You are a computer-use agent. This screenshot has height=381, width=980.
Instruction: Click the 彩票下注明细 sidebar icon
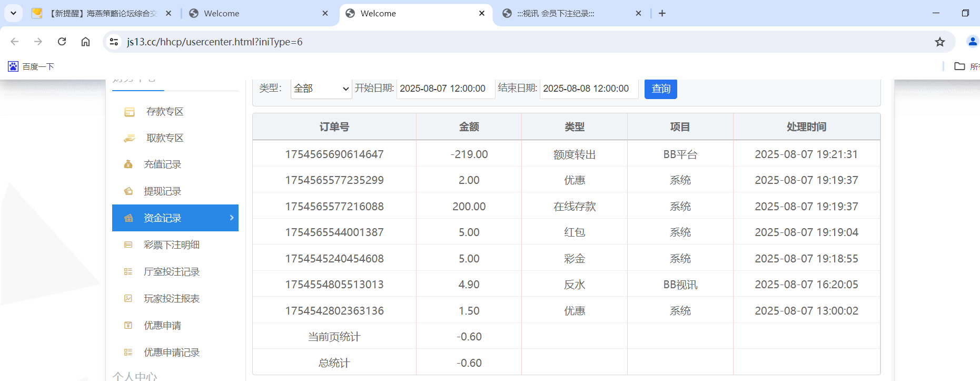pos(128,245)
